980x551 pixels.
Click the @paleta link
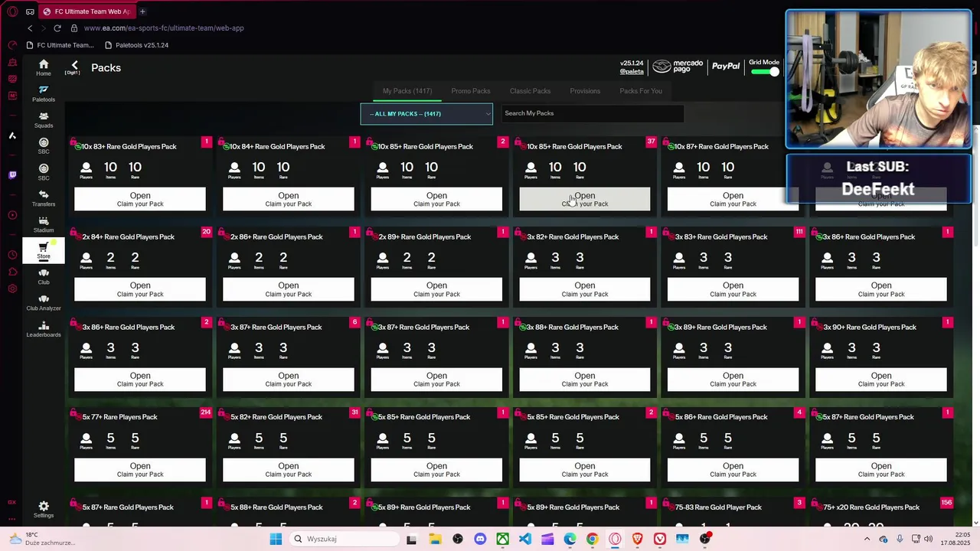pos(632,72)
